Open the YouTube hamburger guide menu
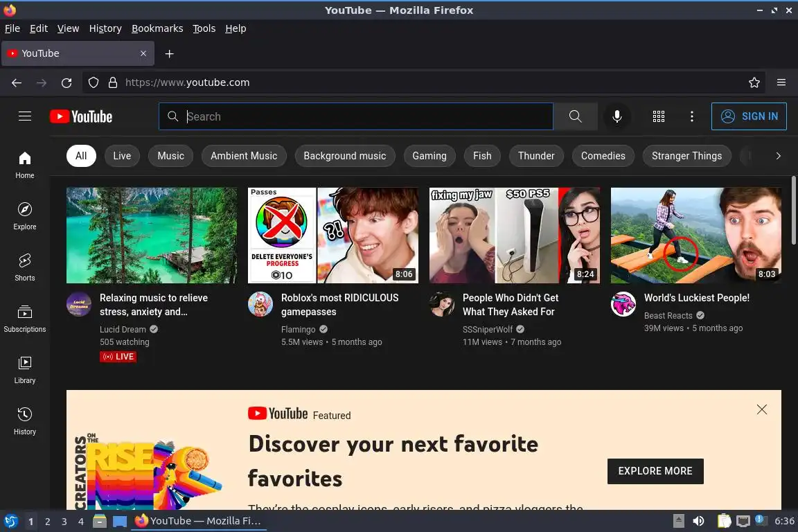Screen dimensions: 798x532 pos(24,116)
